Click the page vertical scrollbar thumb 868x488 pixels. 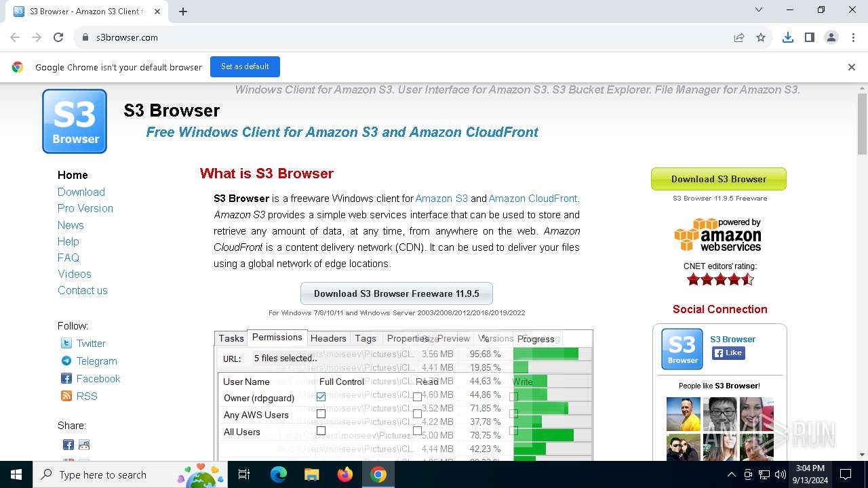click(x=862, y=123)
